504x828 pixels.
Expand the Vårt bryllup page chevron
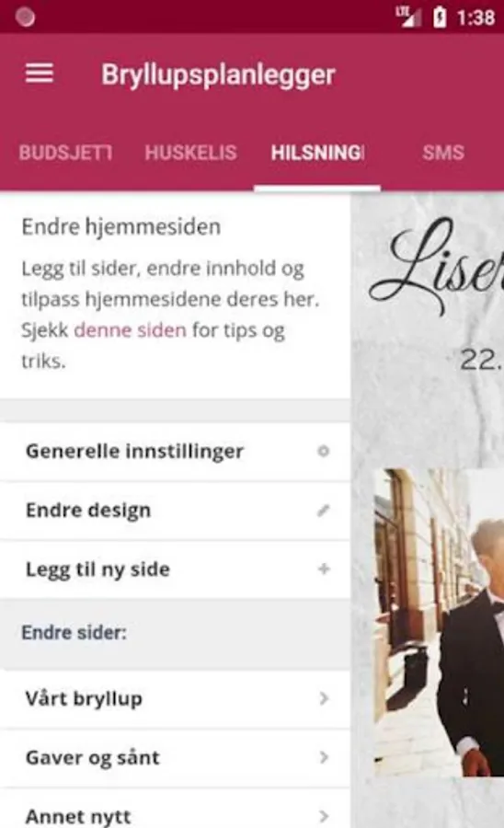(324, 698)
